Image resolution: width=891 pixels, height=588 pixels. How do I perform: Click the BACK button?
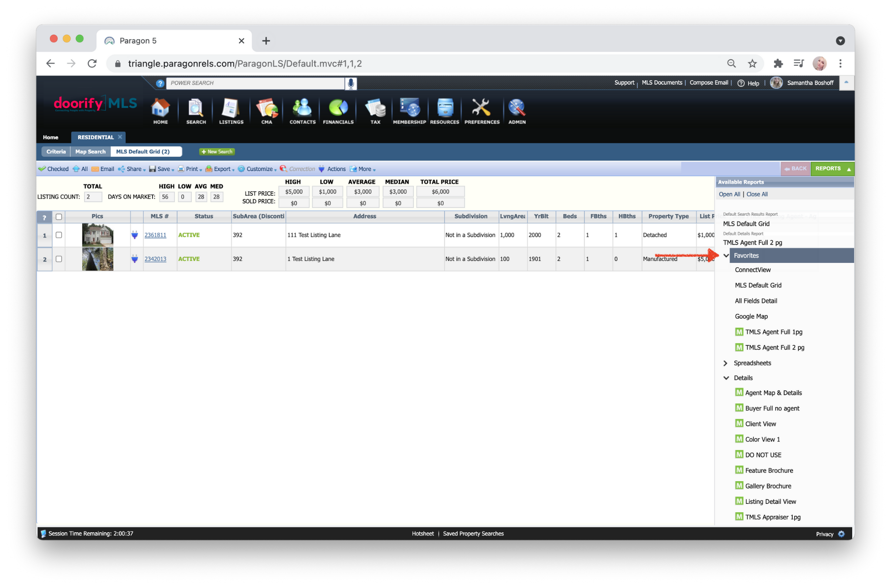click(x=796, y=169)
